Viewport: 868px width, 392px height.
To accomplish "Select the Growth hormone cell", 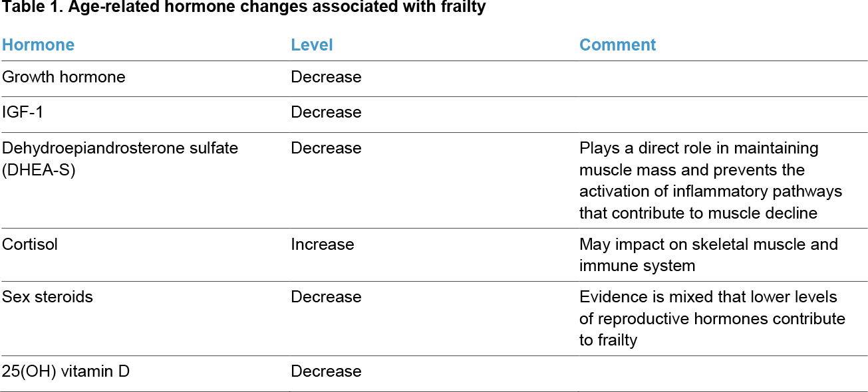I will (64, 77).
